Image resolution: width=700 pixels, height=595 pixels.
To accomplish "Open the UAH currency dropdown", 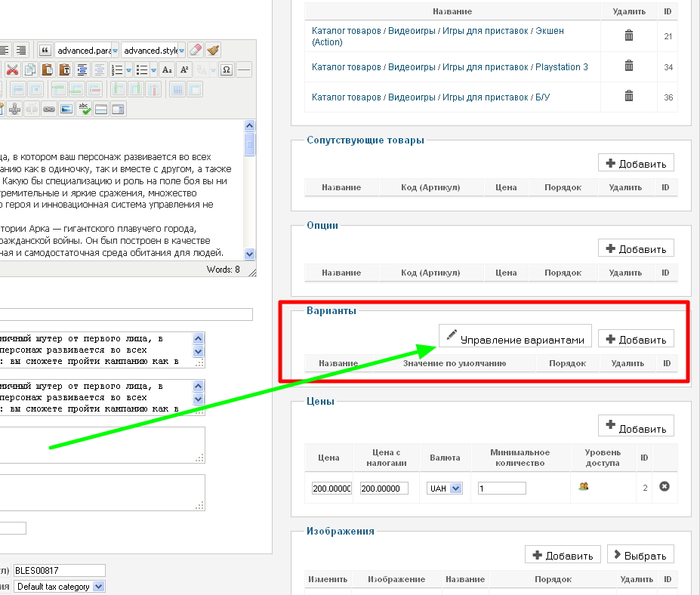I will (x=445, y=489).
